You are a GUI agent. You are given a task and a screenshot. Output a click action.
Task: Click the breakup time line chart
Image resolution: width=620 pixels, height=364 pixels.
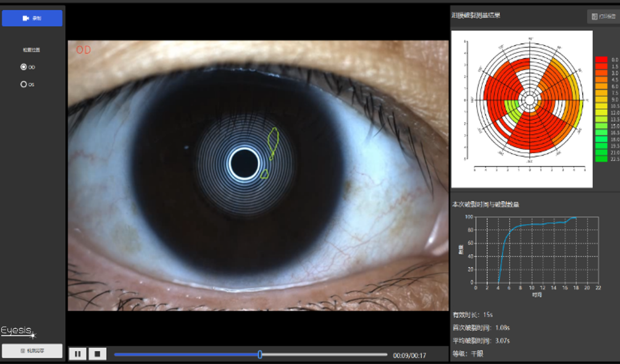pyautogui.click(x=537, y=249)
